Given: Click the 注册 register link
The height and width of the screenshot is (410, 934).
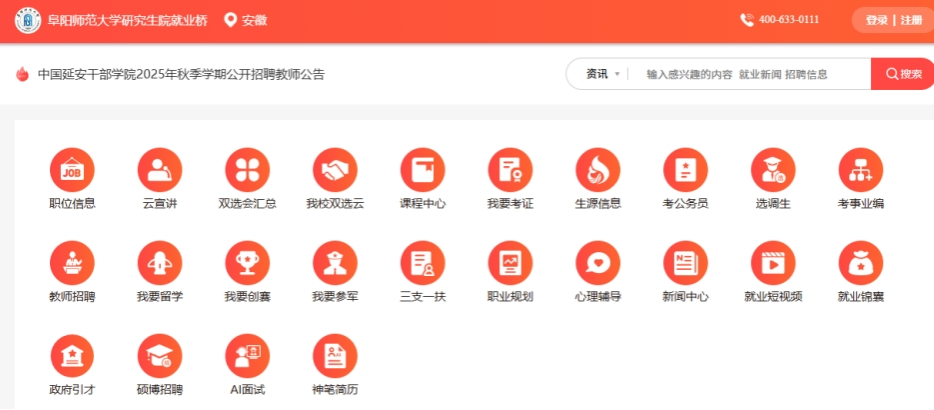Looking at the screenshot, I should tap(911, 20).
